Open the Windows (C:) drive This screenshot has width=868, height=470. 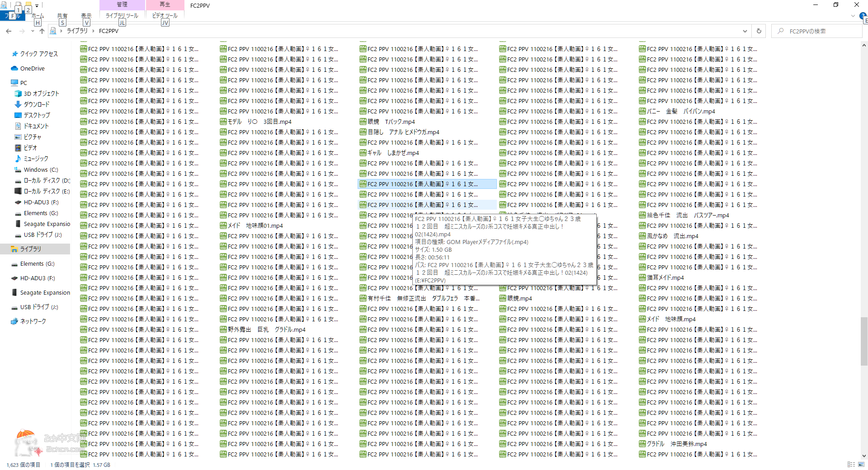click(36, 170)
